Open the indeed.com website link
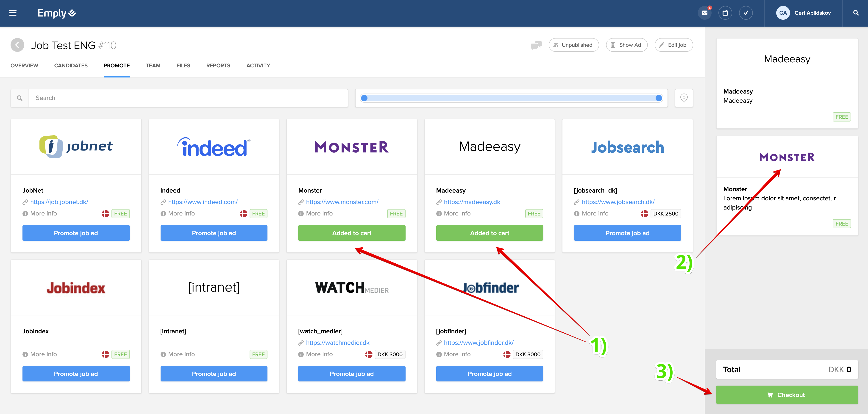Image resolution: width=868 pixels, height=414 pixels. 203,202
